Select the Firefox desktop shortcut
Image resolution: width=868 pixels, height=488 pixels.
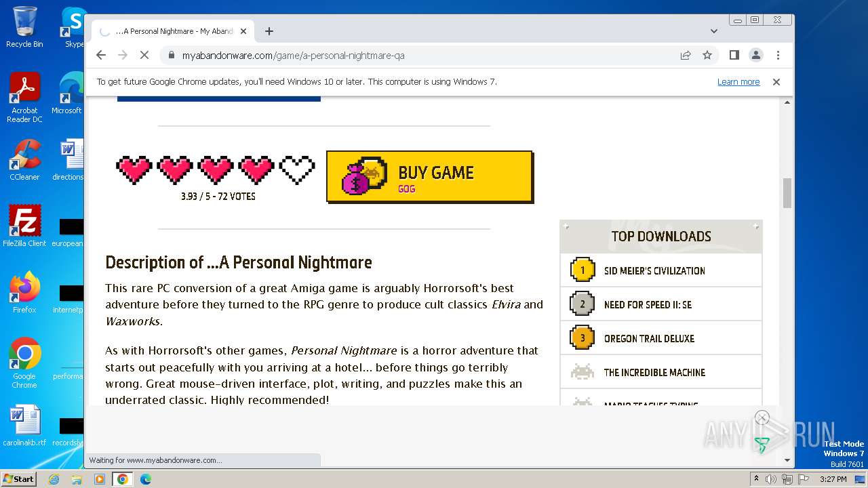(x=24, y=293)
